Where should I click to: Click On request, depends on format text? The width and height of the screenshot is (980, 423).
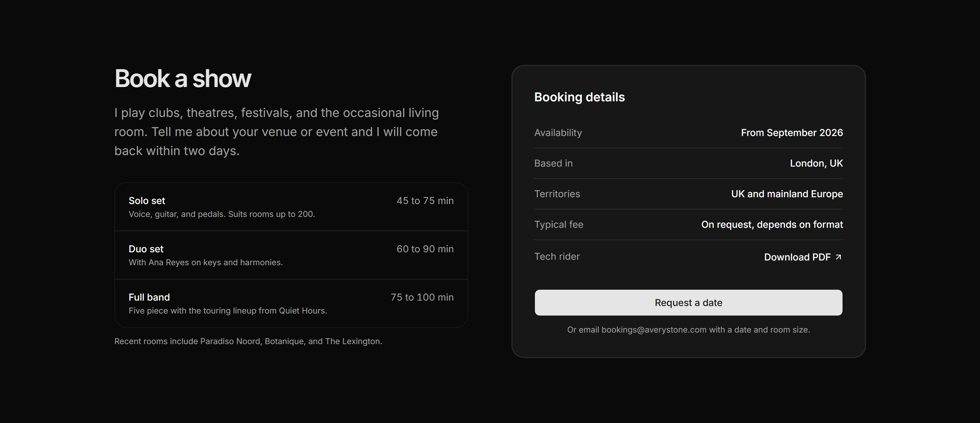(772, 225)
